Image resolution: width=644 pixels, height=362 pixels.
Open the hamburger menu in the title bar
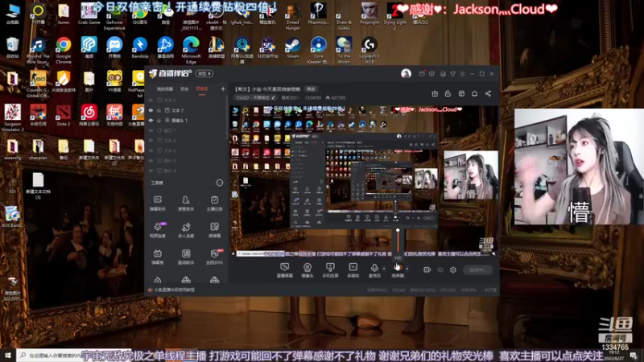point(462,74)
